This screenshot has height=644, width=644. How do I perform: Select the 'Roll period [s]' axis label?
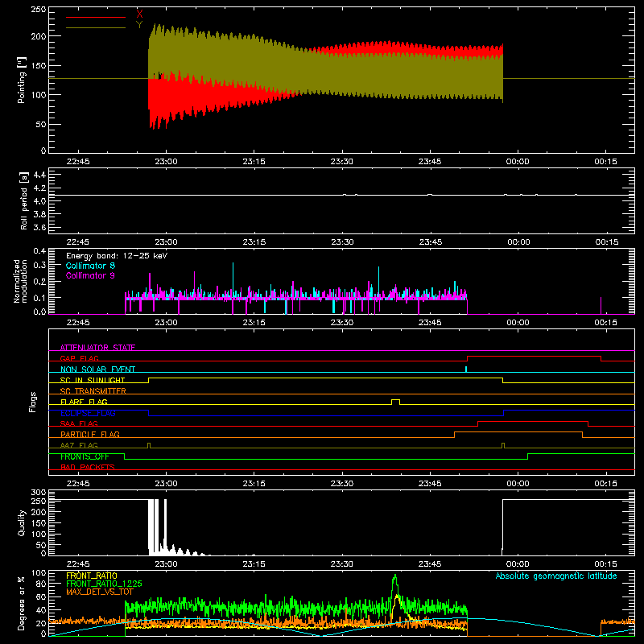(24, 200)
